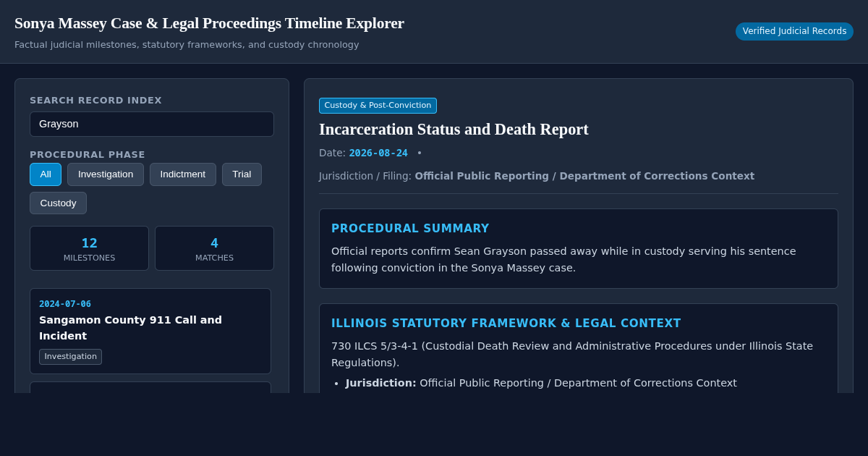
Task: Click the Procedural Summary heading
Action: [410, 229]
